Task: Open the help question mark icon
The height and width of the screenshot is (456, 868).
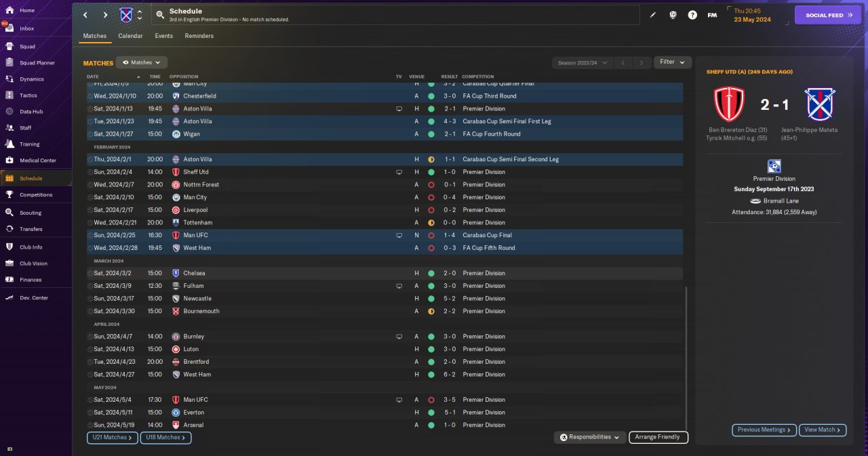Action: (x=692, y=15)
